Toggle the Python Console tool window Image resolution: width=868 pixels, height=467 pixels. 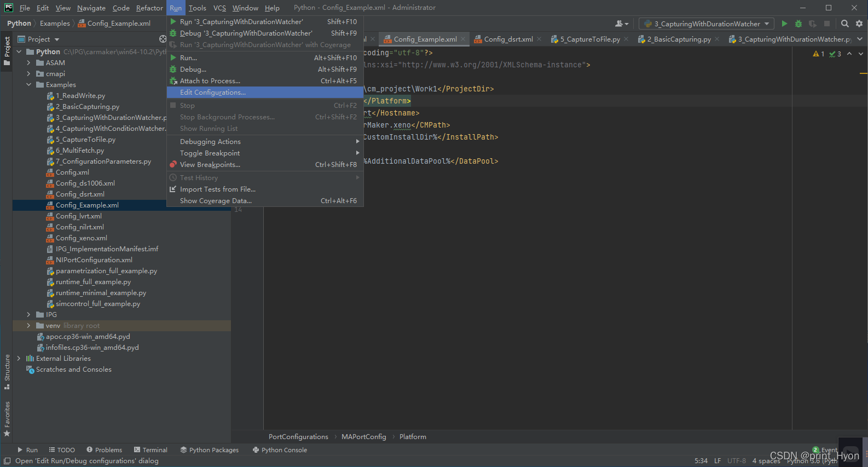(280, 450)
